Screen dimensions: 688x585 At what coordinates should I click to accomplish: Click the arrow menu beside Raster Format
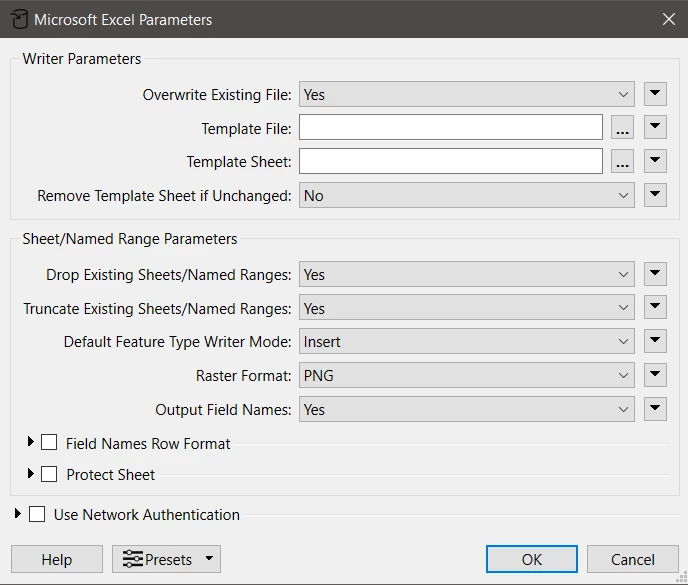tap(655, 375)
